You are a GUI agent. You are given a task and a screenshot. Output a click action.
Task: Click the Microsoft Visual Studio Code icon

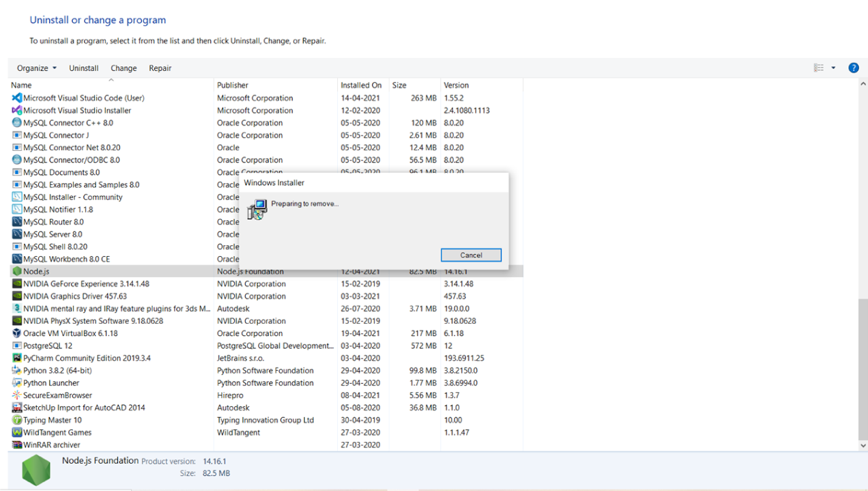[15, 98]
